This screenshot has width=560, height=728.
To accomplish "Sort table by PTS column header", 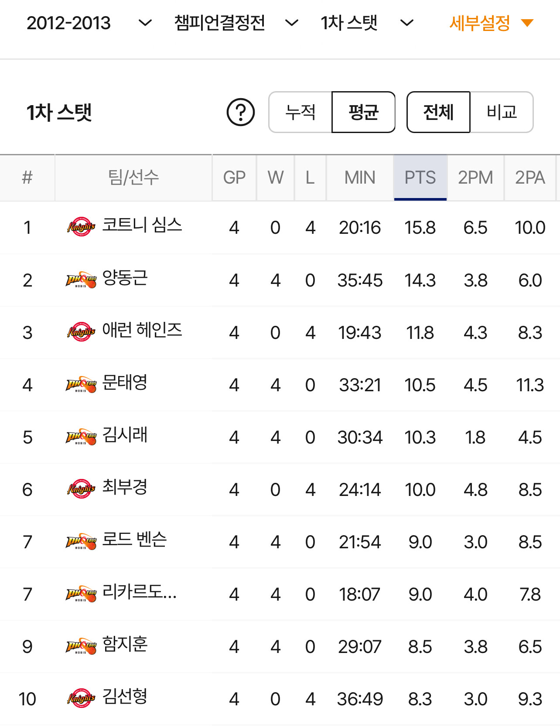I will tap(420, 178).
